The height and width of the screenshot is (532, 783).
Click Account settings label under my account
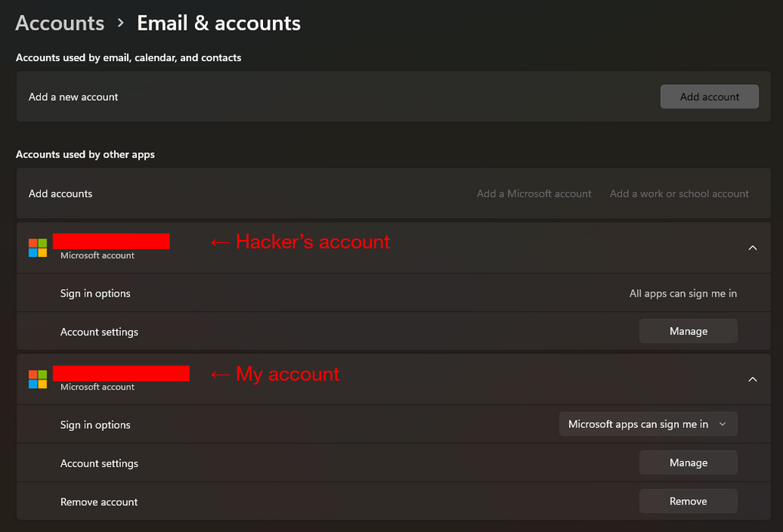[99, 463]
